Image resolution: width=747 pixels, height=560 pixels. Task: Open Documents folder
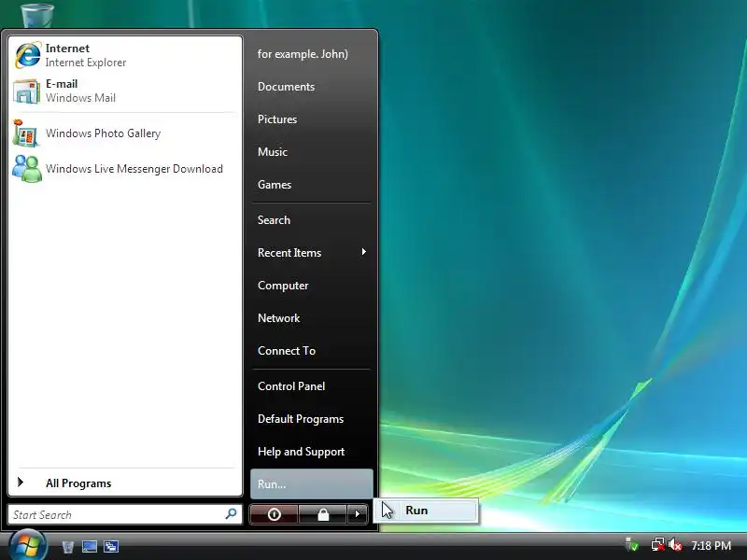[x=311, y=87]
